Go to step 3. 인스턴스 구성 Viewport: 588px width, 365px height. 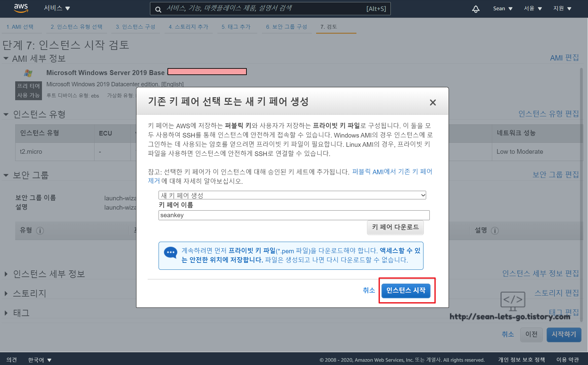click(135, 27)
